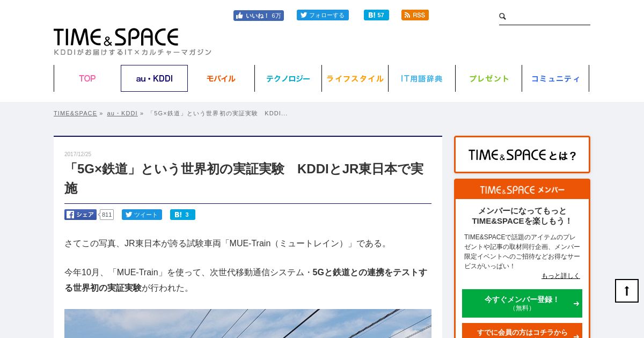Click the Hatena B! 3 button under title

pos(182,215)
